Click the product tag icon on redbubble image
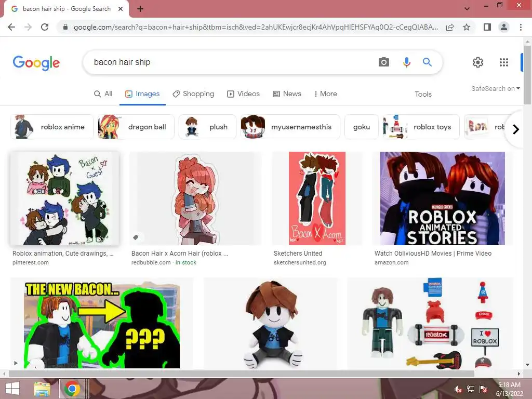532x399 pixels. (x=136, y=237)
